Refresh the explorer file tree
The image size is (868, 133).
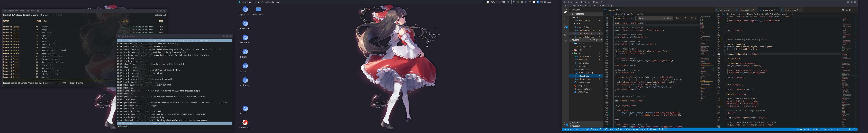click(x=597, y=40)
